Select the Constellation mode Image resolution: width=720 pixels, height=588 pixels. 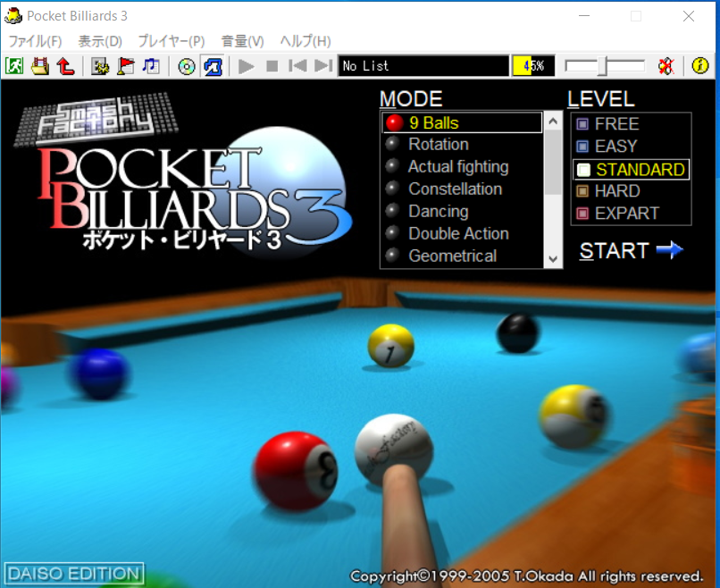[462, 189]
